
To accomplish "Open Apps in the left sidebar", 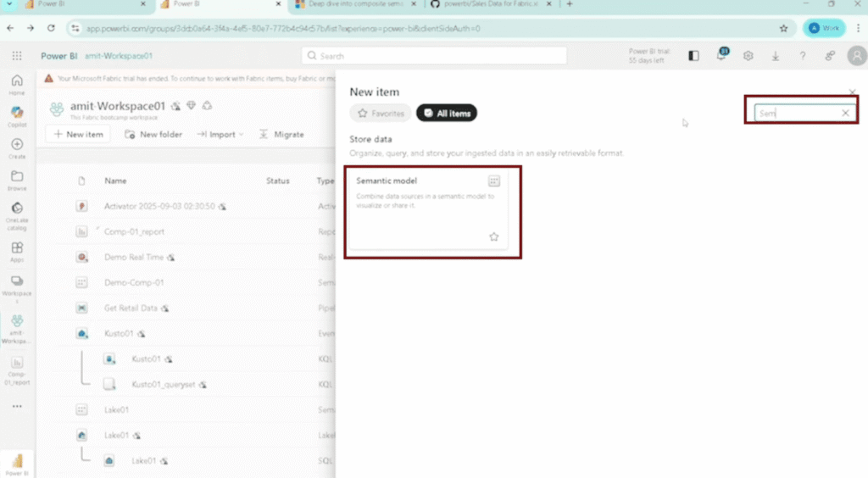I will tap(17, 252).
